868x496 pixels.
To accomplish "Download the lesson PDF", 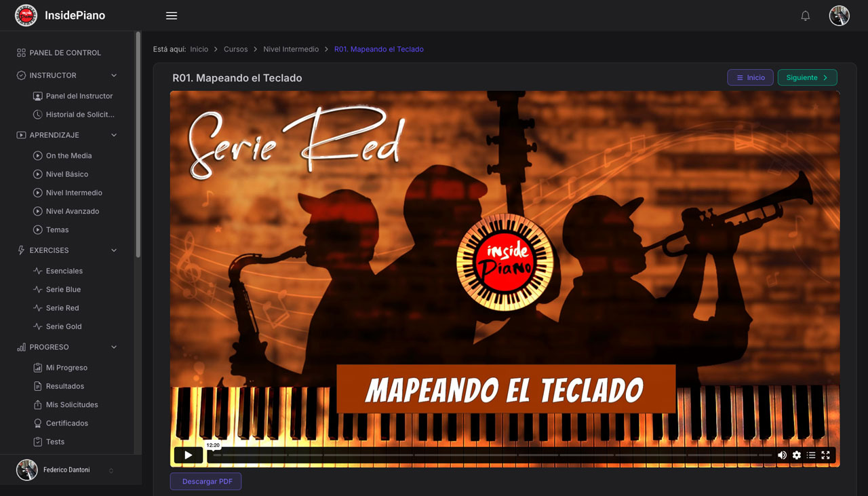I will 205,482.
